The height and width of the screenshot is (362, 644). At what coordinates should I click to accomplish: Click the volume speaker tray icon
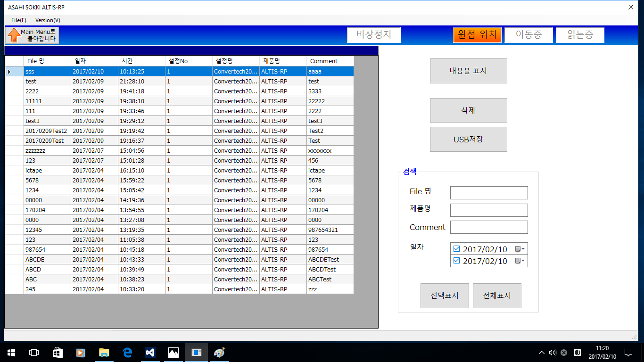tap(553, 353)
